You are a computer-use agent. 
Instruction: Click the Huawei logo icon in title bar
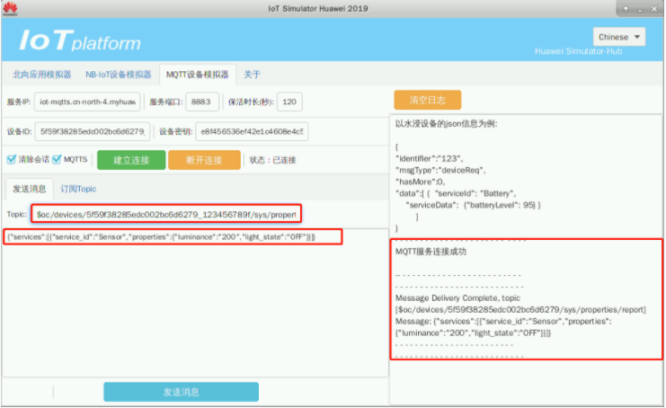pyautogui.click(x=10, y=8)
